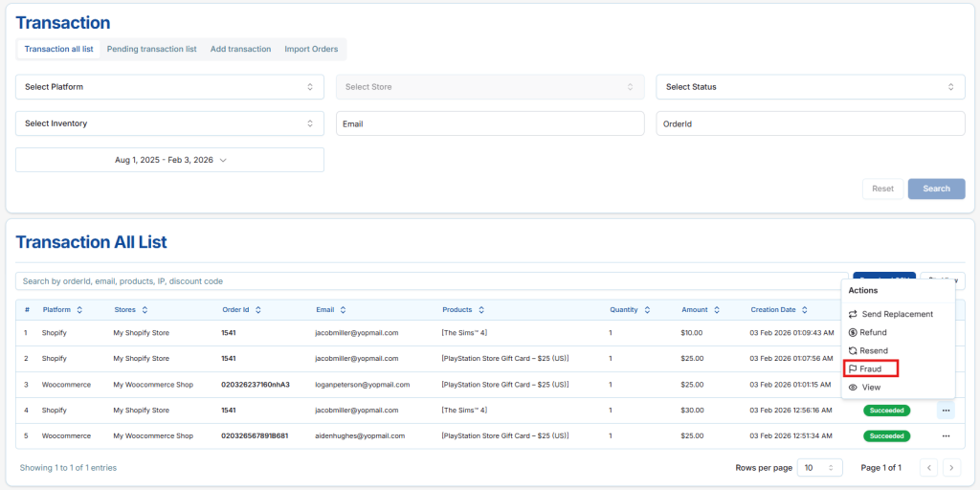Screen dimensions: 980x490
Task: Go to next page arrow
Action: [951, 467]
